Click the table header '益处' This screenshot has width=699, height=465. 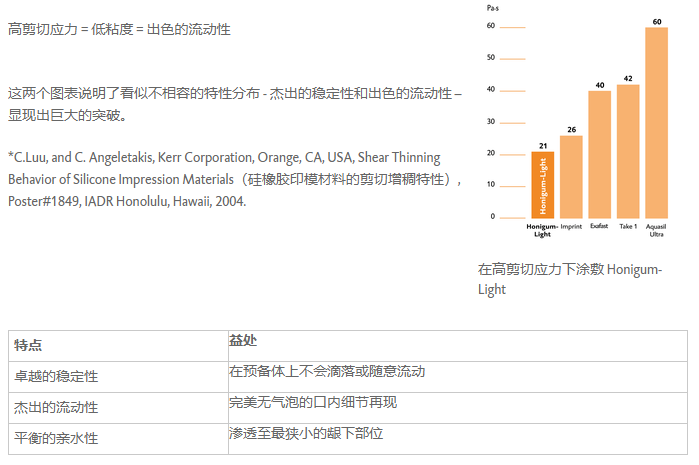point(243,340)
